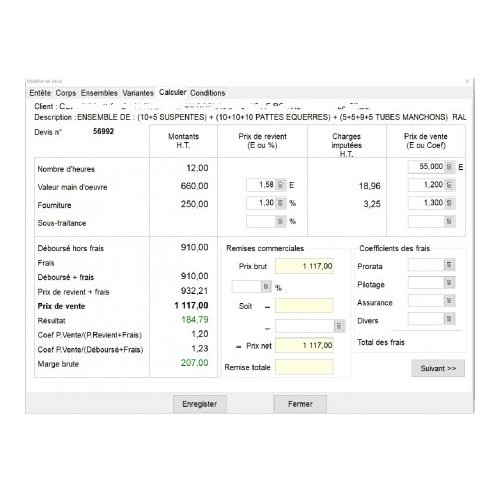Screen dimensions: 500x500
Task: Click calculator icon next to Pilotage field
Action: click(449, 283)
